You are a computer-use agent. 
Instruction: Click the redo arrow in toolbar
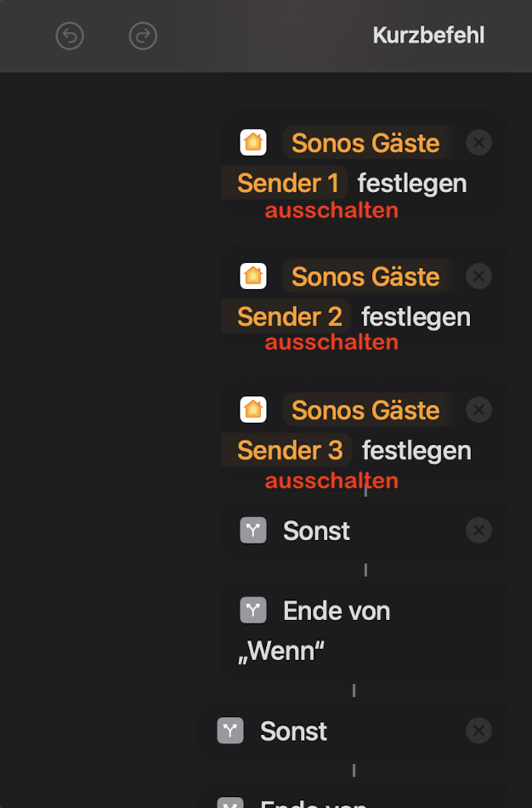click(x=143, y=36)
